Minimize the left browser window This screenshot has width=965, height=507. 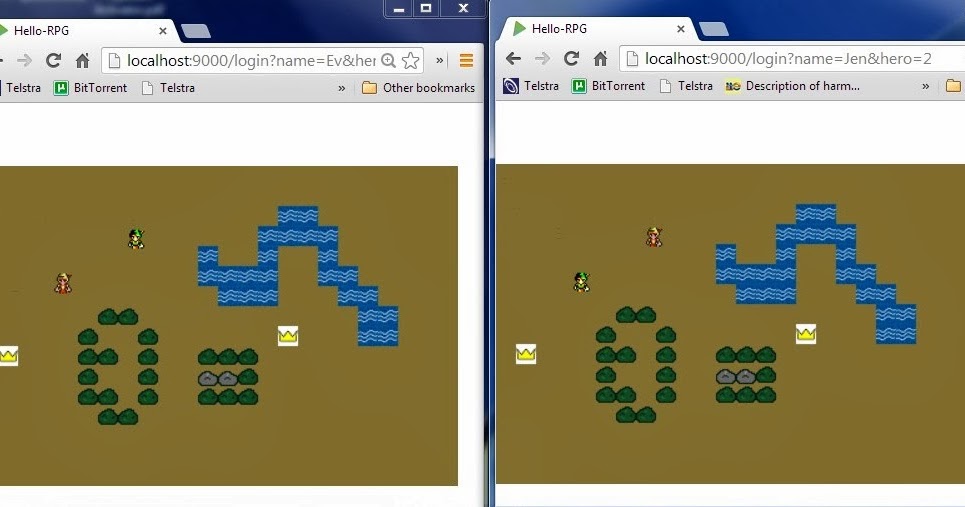click(399, 8)
